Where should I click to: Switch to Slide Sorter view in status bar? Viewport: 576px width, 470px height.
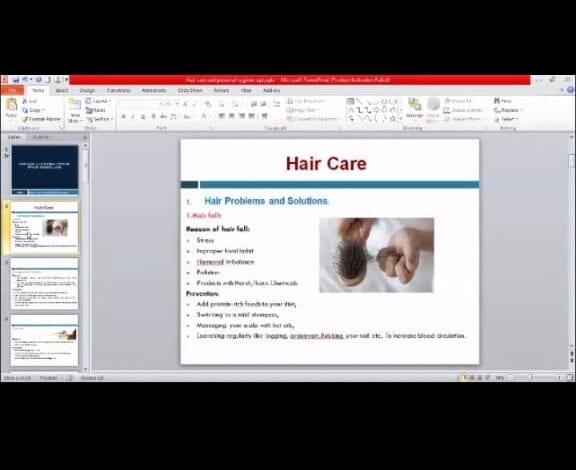pyautogui.click(x=472, y=377)
